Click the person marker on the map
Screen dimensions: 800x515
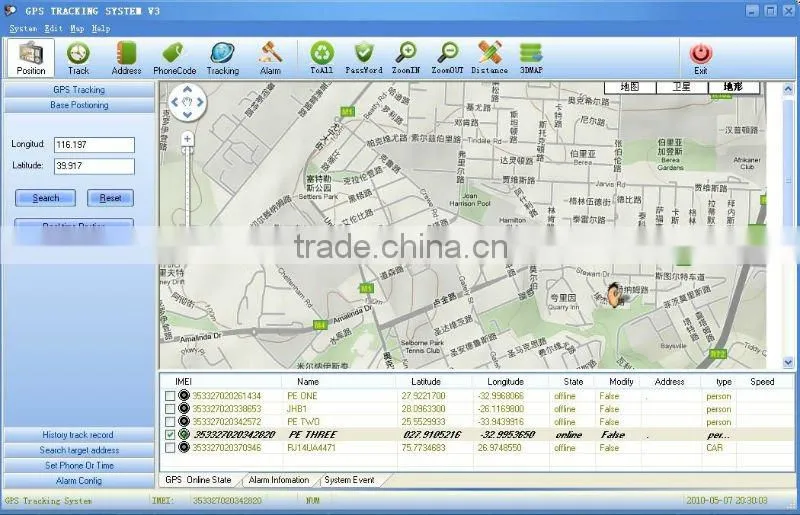[616, 295]
